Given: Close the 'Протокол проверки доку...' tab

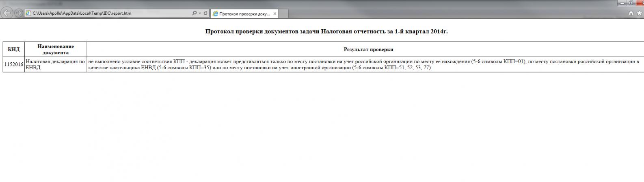Looking at the screenshot, I should pyautogui.click(x=275, y=13).
